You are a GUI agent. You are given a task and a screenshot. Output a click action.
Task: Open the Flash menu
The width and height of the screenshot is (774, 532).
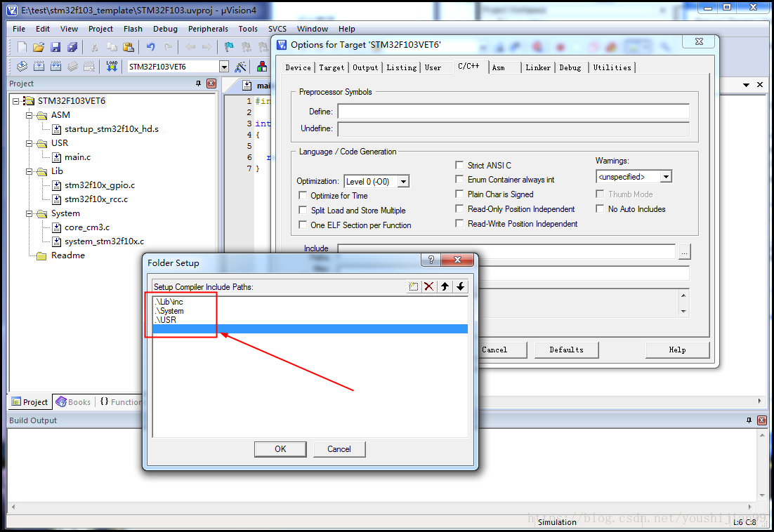[x=133, y=29]
